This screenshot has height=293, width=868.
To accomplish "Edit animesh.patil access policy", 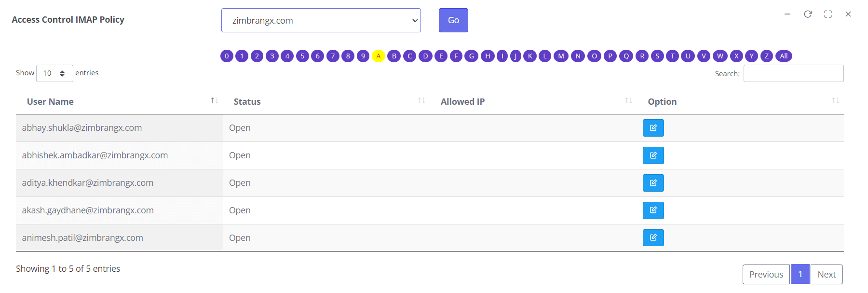I will [x=653, y=237].
